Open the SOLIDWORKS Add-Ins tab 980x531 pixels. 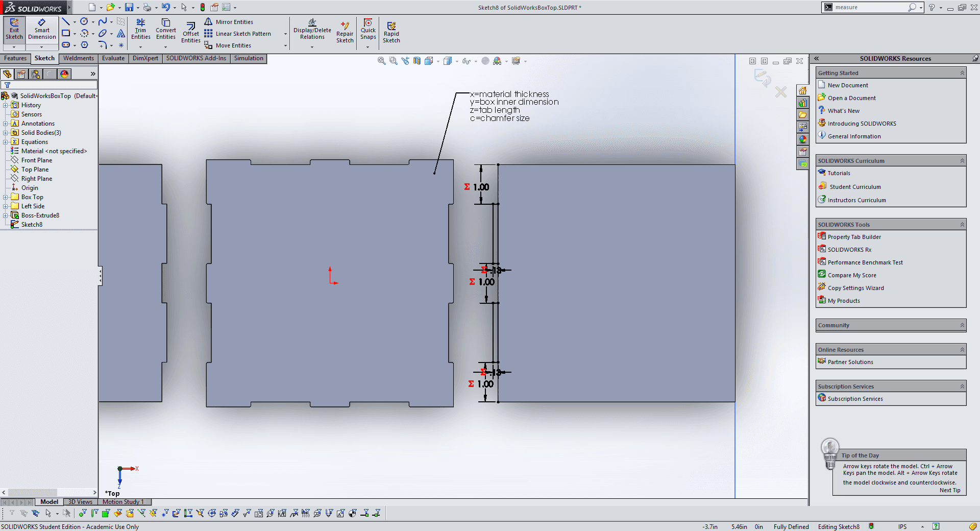196,58
